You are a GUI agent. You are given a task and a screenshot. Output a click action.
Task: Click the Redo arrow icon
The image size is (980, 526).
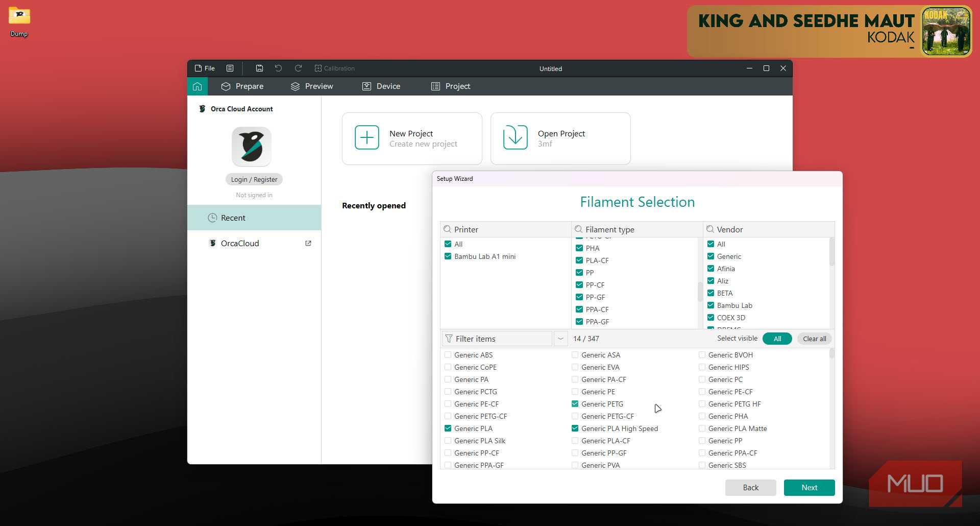(299, 68)
